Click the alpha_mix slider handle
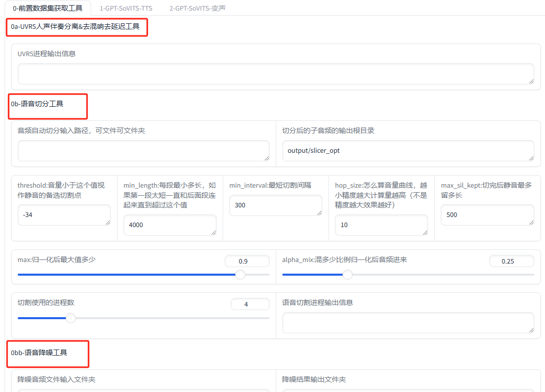 point(348,275)
